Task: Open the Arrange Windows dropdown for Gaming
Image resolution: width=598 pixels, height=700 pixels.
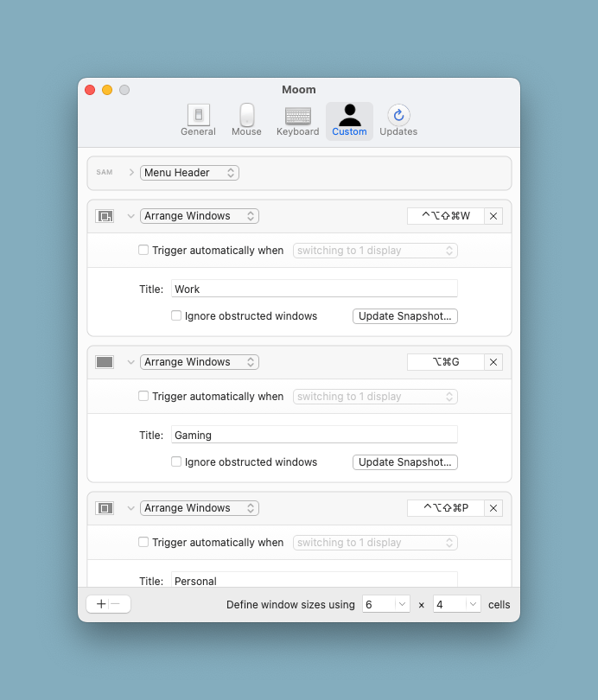Action: (x=200, y=362)
